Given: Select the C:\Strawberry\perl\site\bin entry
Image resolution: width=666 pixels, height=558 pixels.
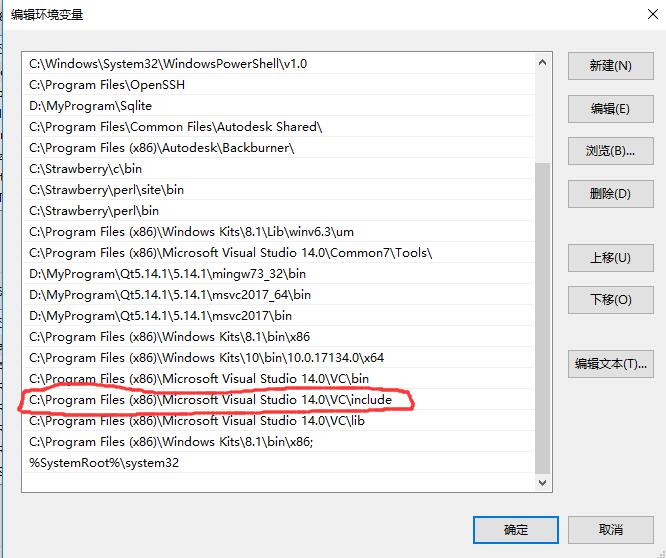Looking at the screenshot, I should click(x=279, y=190).
